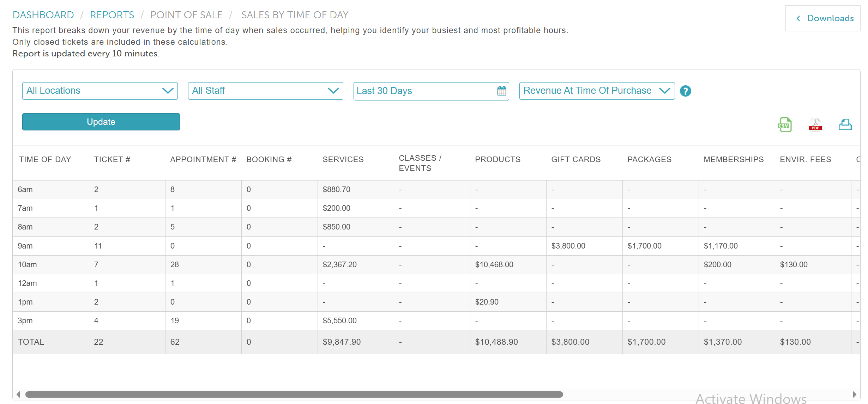Open the help question mark icon

click(x=685, y=91)
